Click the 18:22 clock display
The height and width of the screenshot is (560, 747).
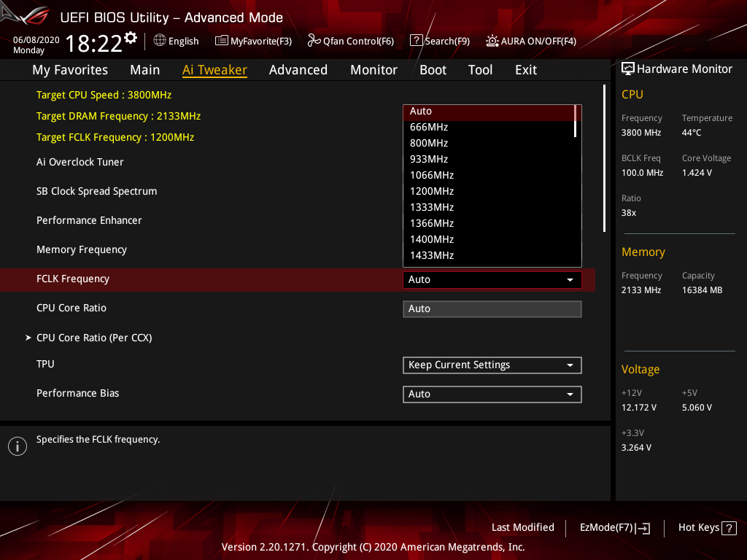[94, 44]
